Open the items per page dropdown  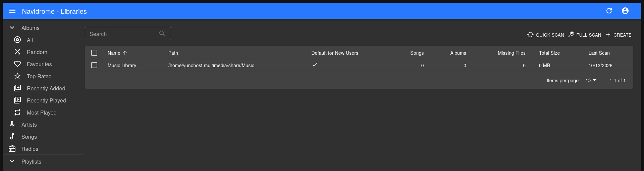coord(591,81)
